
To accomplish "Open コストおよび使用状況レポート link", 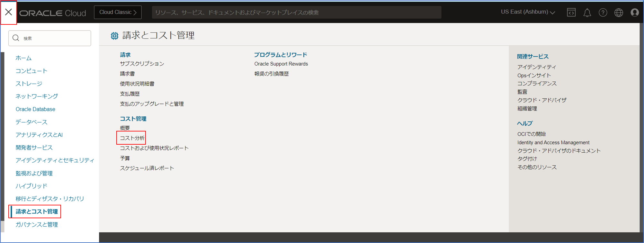I will [154, 148].
